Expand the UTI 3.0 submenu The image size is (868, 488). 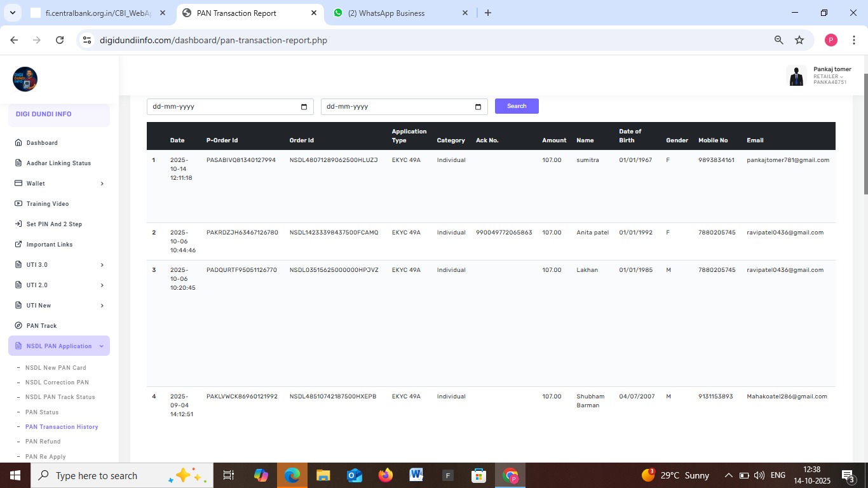click(x=102, y=265)
